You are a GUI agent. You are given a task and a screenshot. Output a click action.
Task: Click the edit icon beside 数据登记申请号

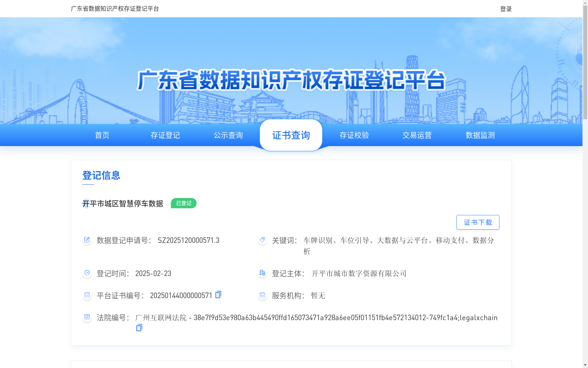(x=87, y=240)
